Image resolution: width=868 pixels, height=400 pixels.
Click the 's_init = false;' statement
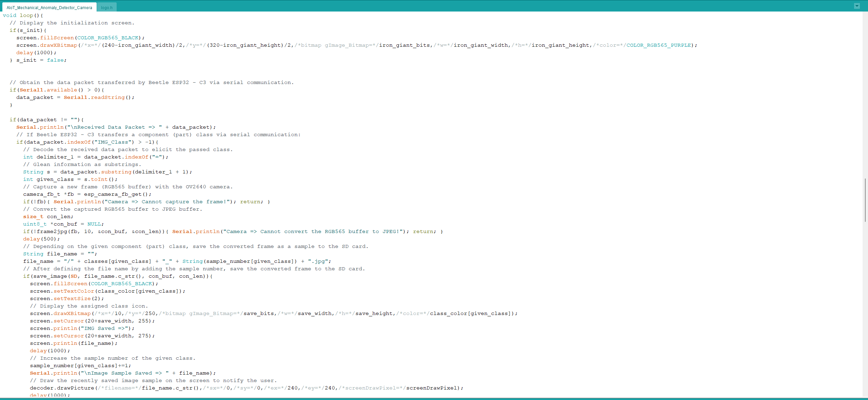[41, 60]
